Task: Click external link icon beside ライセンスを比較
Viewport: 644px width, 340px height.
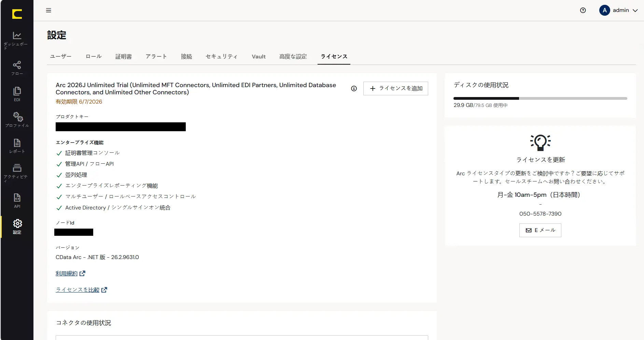Action: [104, 290]
